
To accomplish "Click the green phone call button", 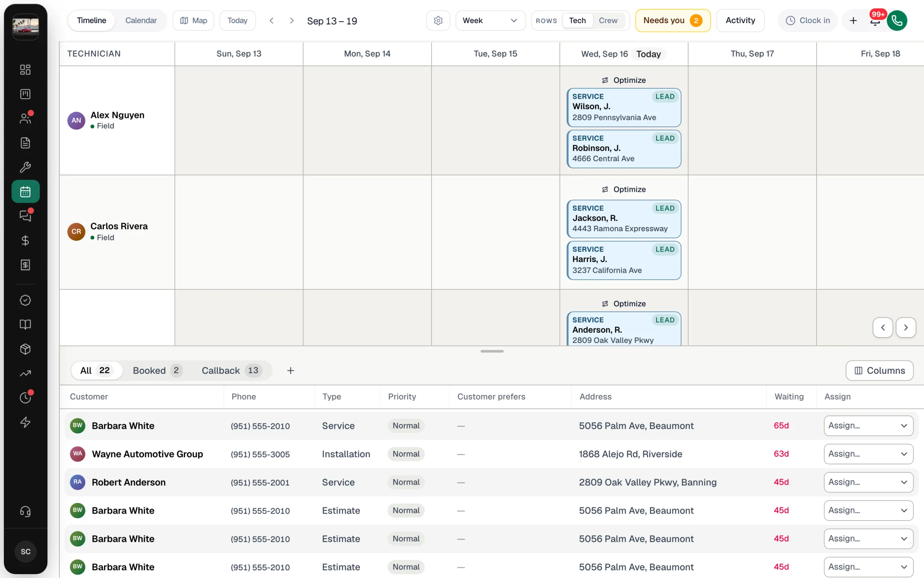I will (x=897, y=20).
